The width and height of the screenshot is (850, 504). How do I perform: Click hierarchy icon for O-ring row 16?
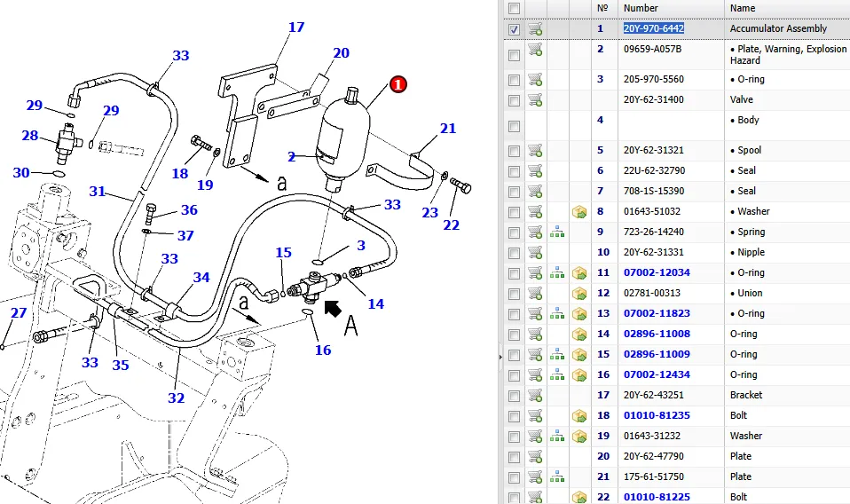tap(557, 375)
